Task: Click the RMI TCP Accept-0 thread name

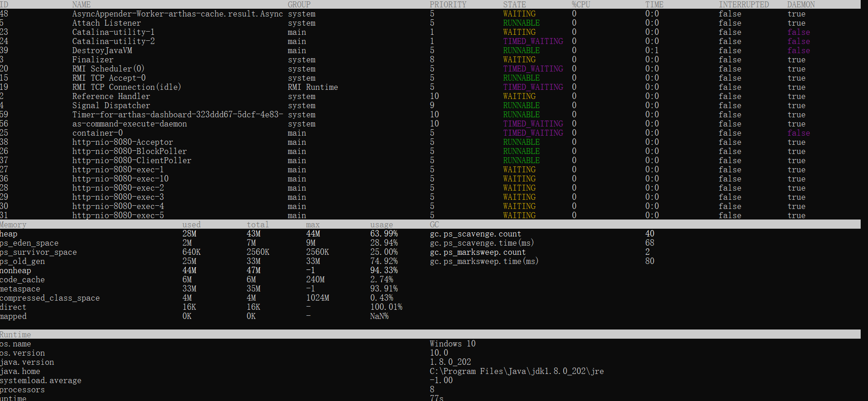Action: [109, 78]
